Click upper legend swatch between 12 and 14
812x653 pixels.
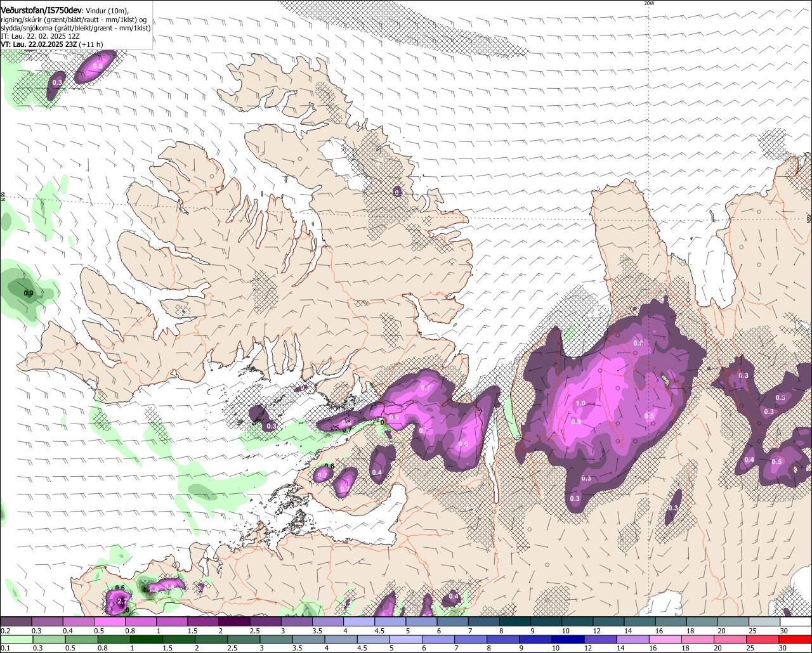click(x=609, y=622)
